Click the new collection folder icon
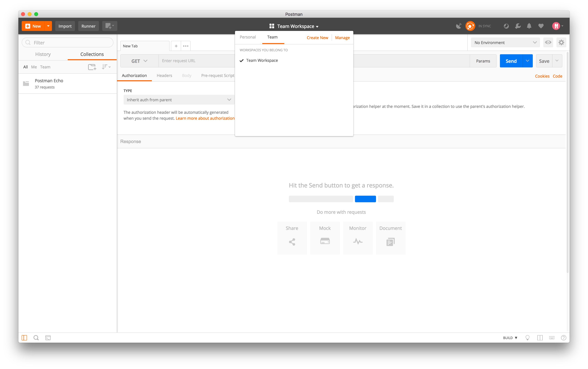The image size is (588, 369). pyautogui.click(x=92, y=67)
